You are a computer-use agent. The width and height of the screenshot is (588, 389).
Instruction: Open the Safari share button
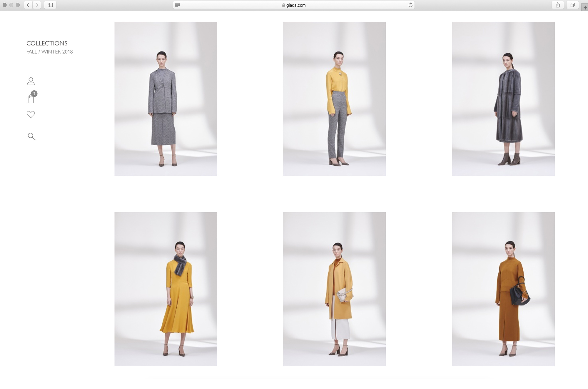[558, 5]
